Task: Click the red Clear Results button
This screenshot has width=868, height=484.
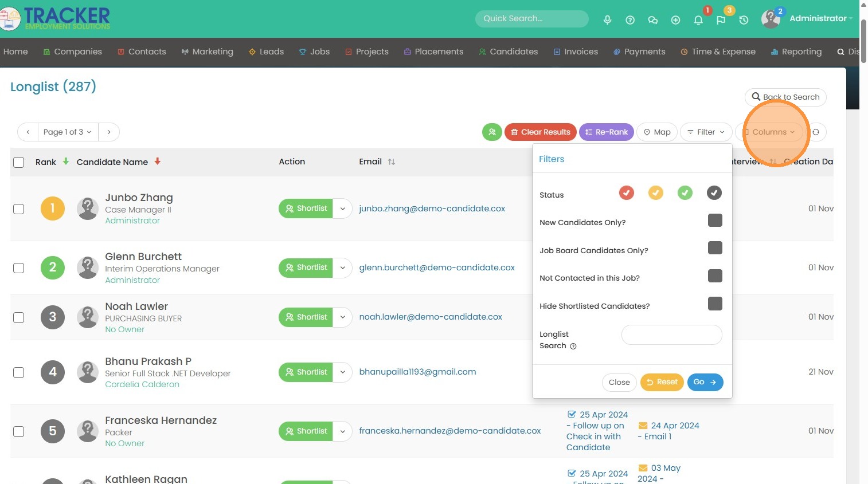Action: click(541, 132)
